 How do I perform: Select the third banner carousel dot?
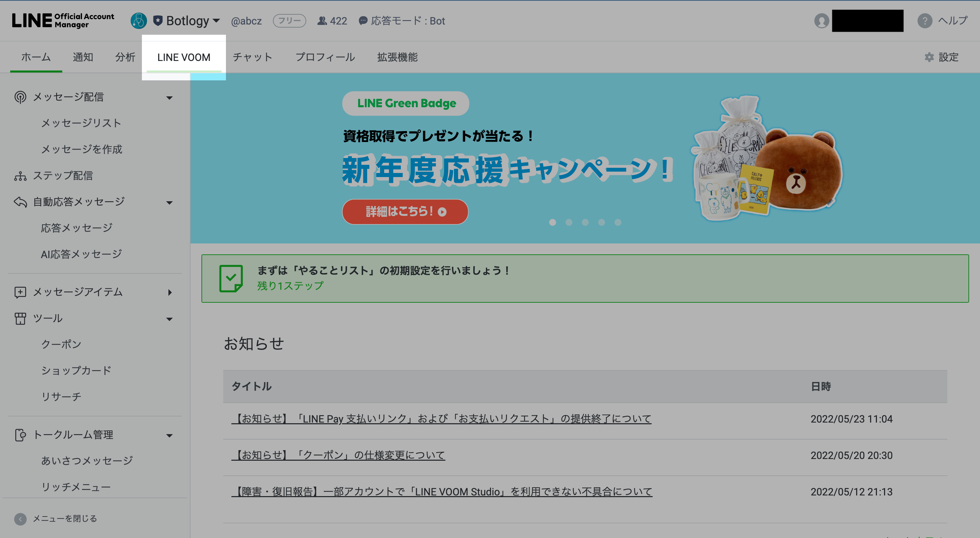pos(585,222)
